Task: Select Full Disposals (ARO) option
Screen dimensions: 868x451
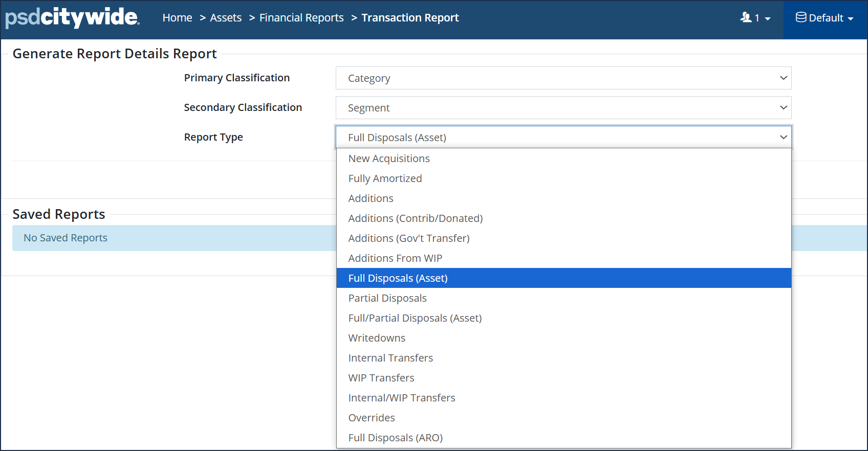Action: click(395, 438)
